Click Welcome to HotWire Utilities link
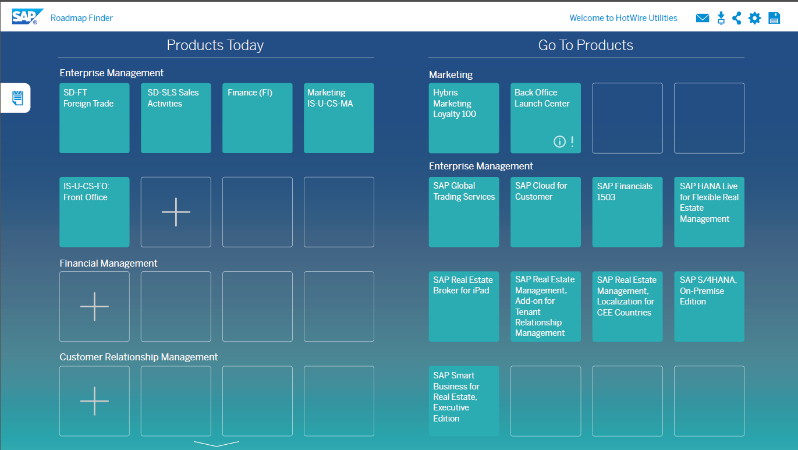798x450 pixels. click(623, 18)
